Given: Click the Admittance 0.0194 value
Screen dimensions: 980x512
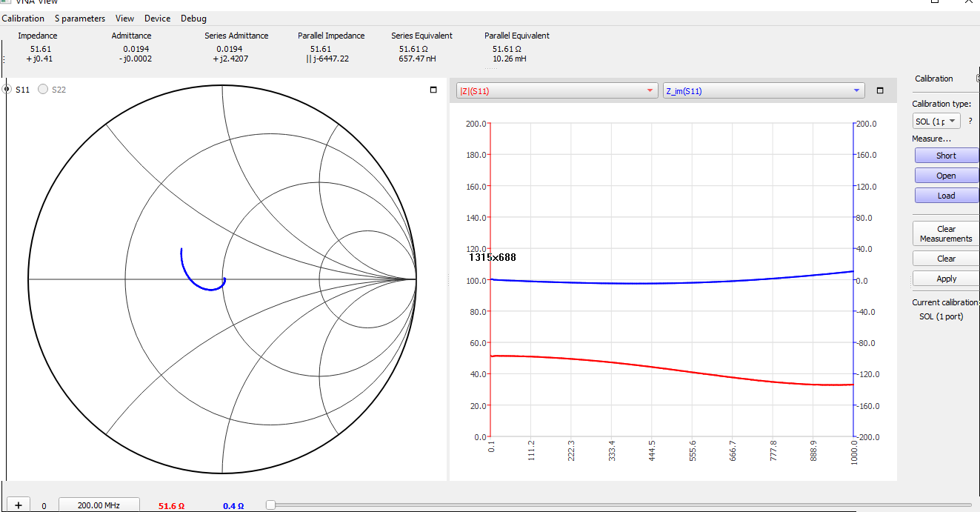Looking at the screenshot, I should pyautogui.click(x=136, y=49).
